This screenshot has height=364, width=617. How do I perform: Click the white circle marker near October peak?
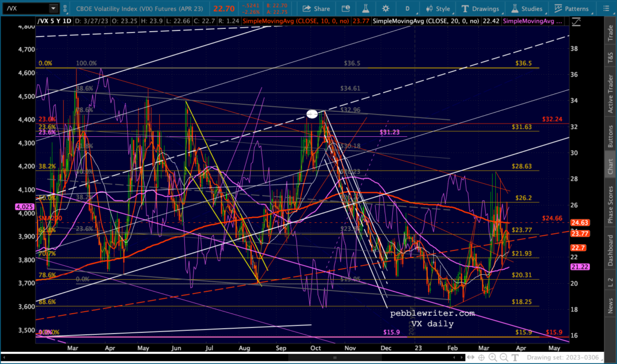pyautogui.click(x=312, y=114)
